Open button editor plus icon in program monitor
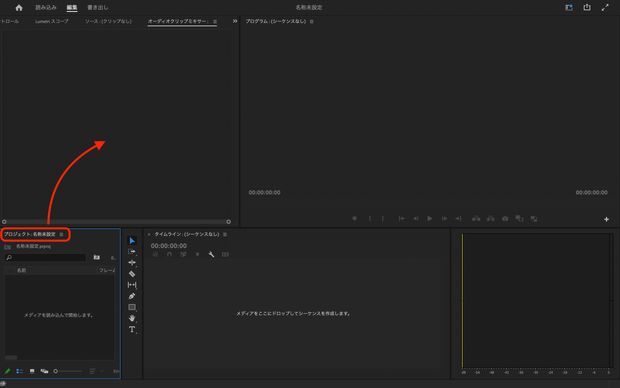This screenshot has height=388, width=620. tap(606, 219)
